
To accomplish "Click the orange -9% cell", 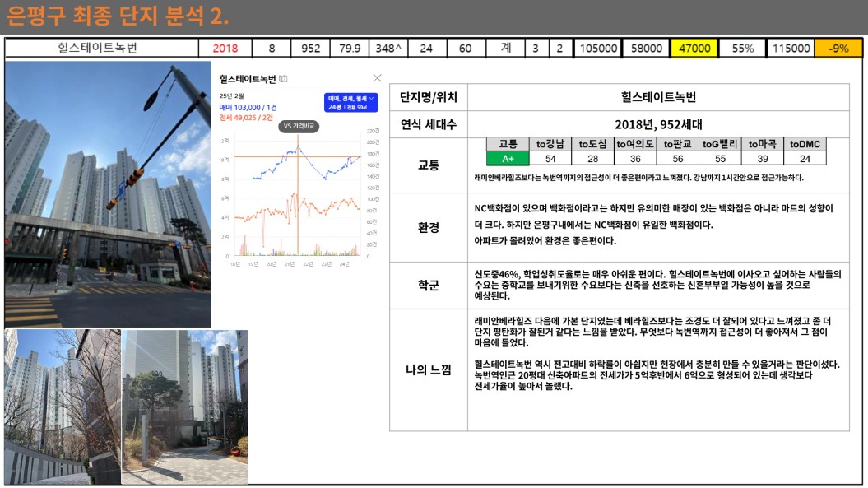I will pos(838,49).
